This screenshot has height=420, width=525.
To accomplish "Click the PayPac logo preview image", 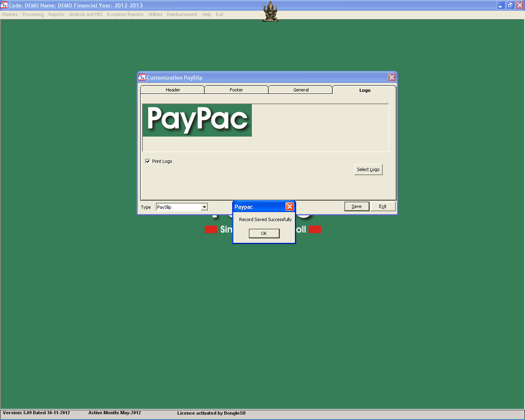I will click(197, 120).
